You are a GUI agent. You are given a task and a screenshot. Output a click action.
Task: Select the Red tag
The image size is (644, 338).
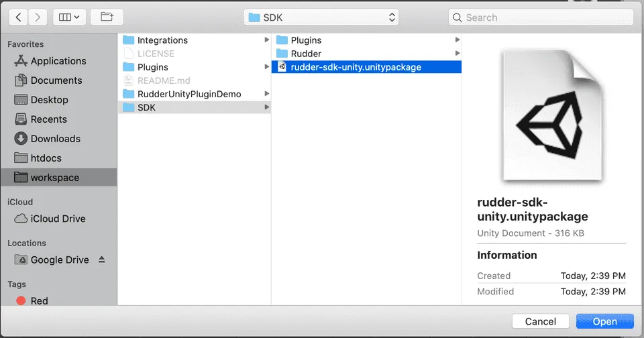point(39,301)
